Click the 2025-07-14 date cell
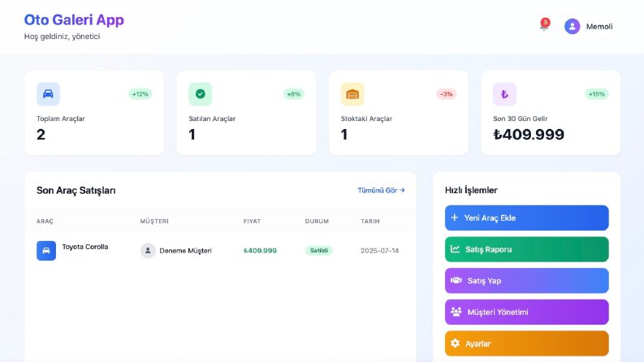The image size is (644, 362). coord(379,251)
